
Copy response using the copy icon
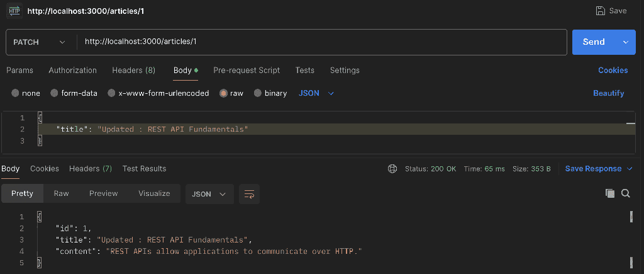(x=610, y=193)
